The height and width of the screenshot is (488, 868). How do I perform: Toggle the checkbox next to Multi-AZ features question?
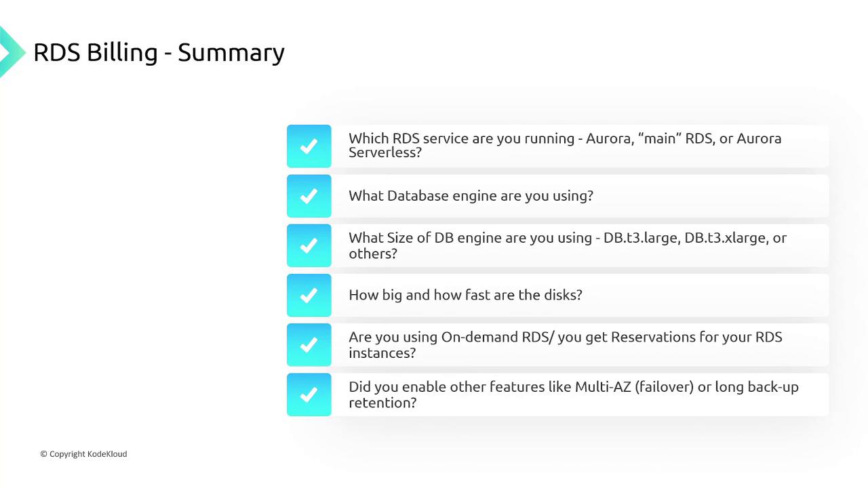[309, 394]
